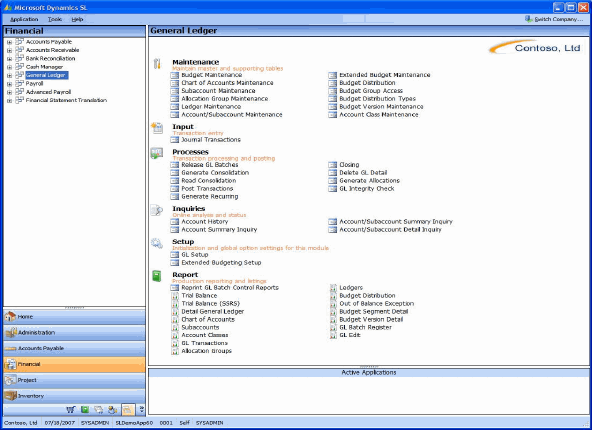Open Reprint GL Batch Control Reports
Viewport: 592px width, 430px height.
230,288
